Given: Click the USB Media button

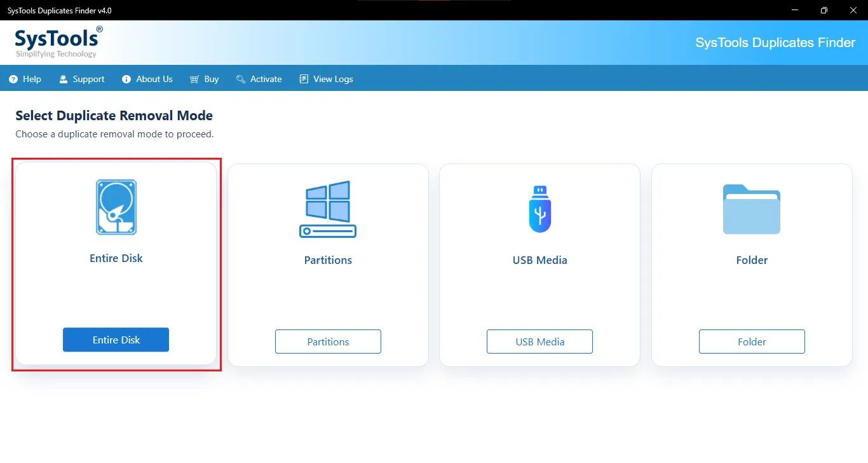Looking at the screenshot, I should pos(540,342).
